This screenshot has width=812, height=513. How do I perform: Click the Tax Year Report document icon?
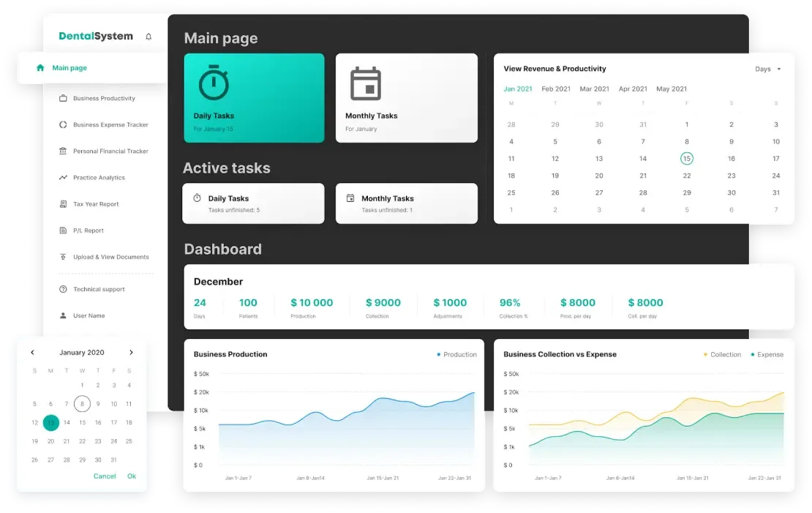click(x=63, y=203)
